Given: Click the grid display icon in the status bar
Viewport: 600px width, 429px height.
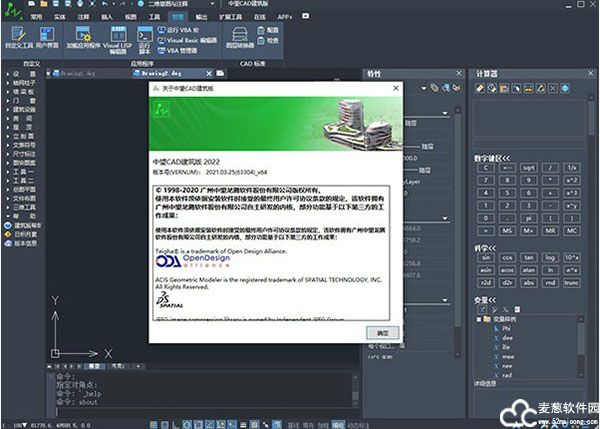Looking at the screenshot, I should coord(153,424).
